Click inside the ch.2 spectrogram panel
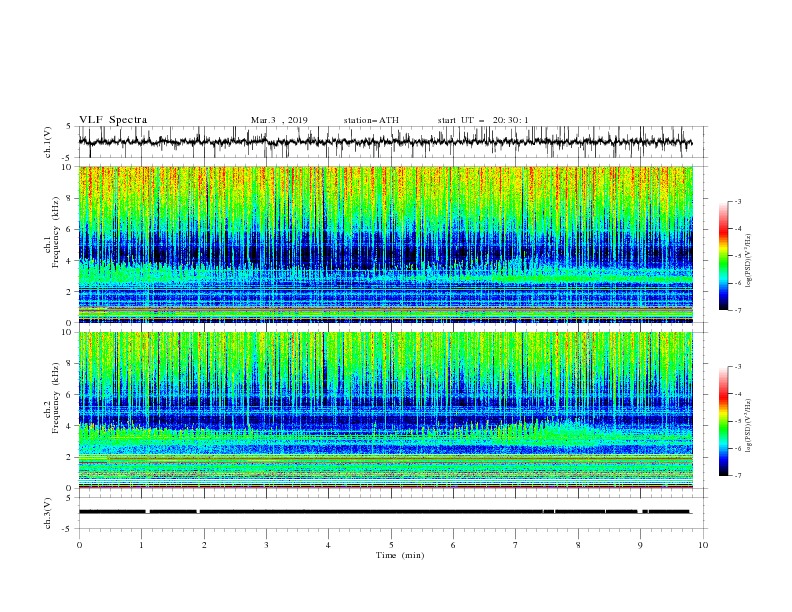Image resolution: width=792 pixels, height=612 pixels. pos(385,410)
